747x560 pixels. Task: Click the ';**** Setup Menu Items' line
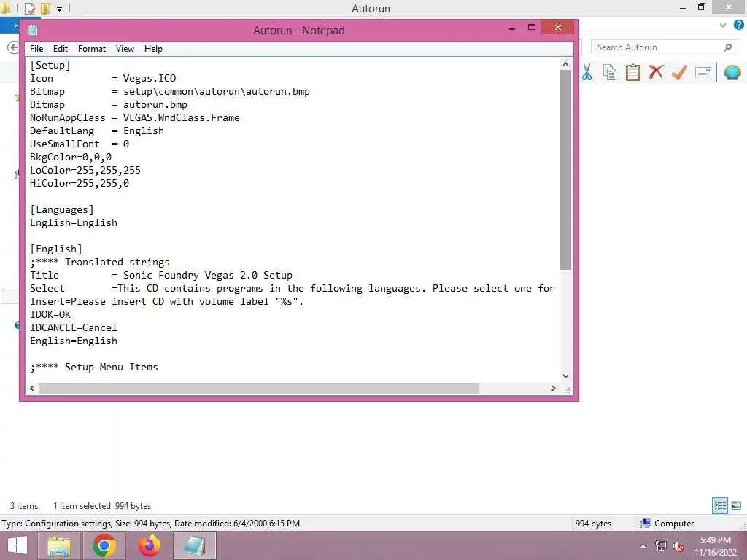94,367
